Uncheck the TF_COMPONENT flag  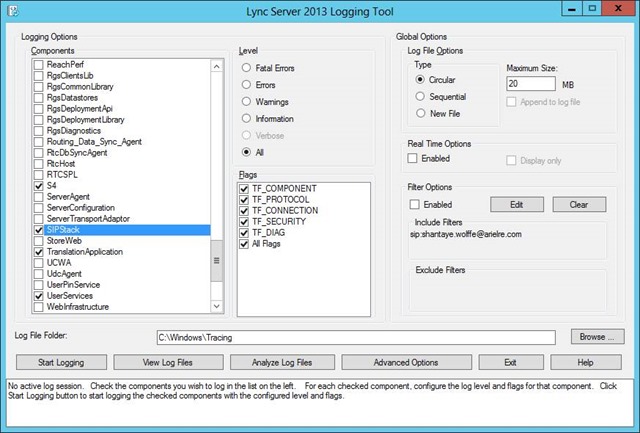point(244,189)
